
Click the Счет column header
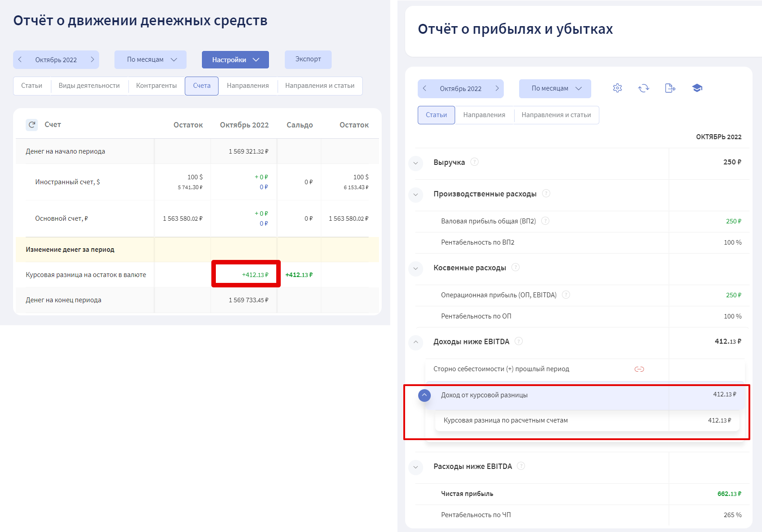53,125
